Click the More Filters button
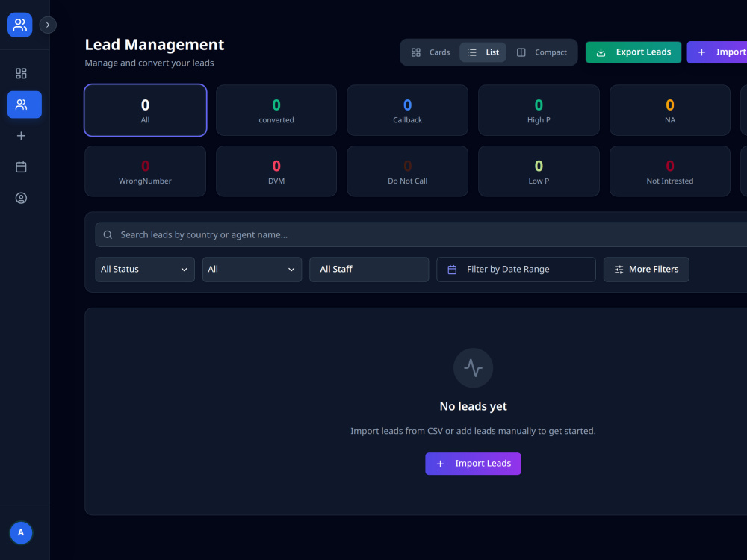The height and width of the screenshot is (560, 747). click(x=646, y=270)
